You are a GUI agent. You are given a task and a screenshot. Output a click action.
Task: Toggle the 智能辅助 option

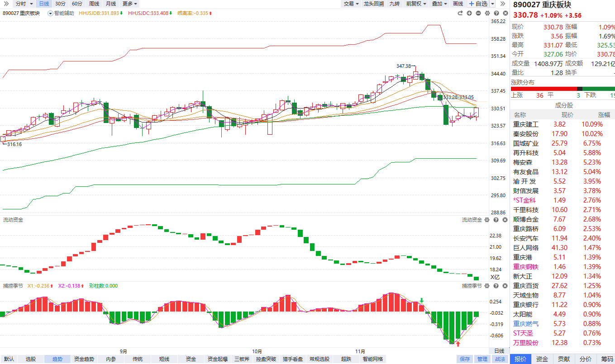[61, 13]
